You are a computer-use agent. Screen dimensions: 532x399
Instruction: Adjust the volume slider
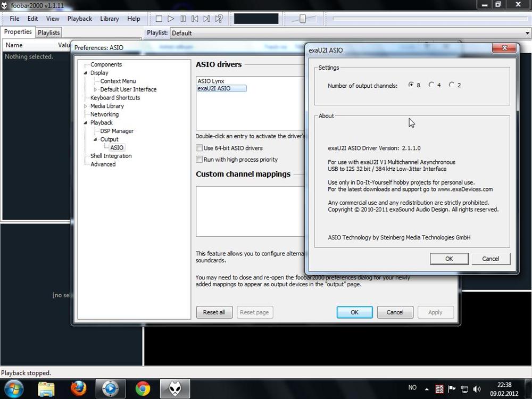point(303,19)
